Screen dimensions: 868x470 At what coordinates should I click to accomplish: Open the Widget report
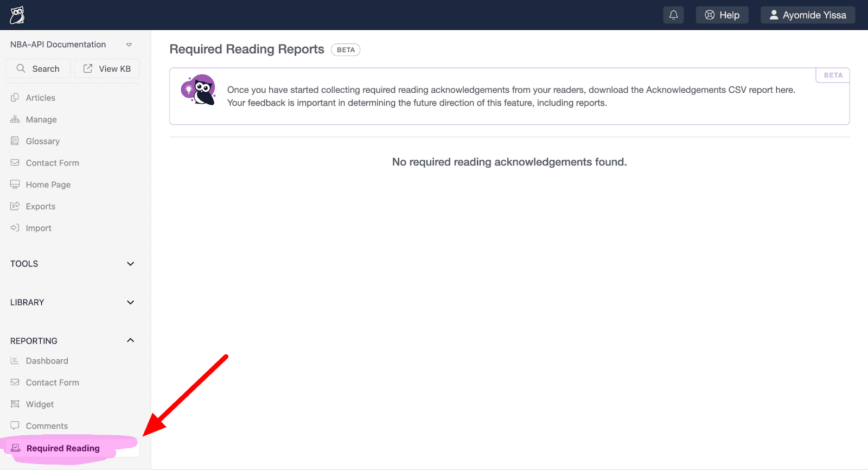[40, 404]
